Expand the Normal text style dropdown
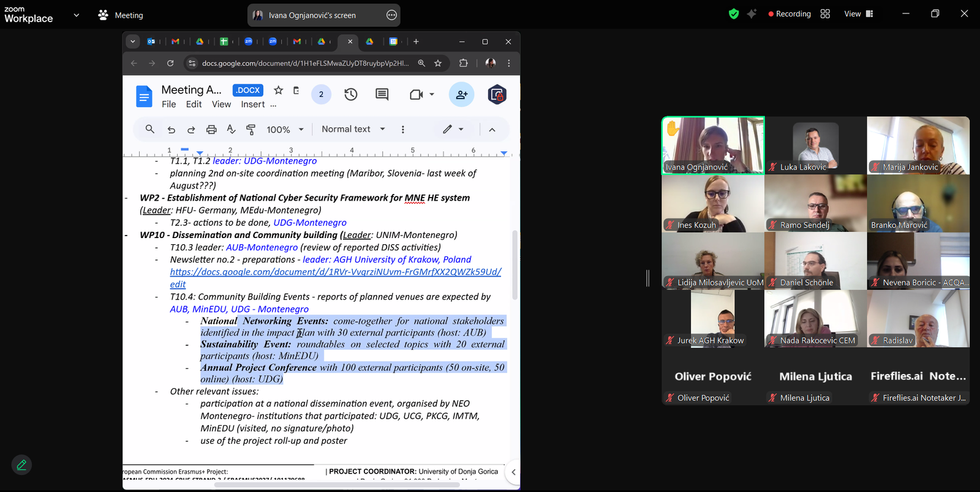Screen dimensions: 980x492 [x=353, y=129]
